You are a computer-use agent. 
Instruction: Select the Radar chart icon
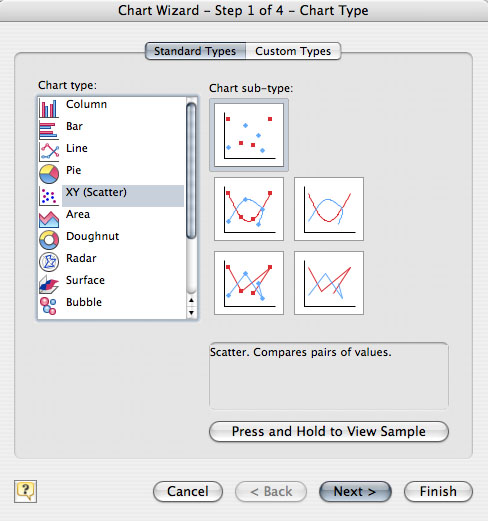(49, 262)
